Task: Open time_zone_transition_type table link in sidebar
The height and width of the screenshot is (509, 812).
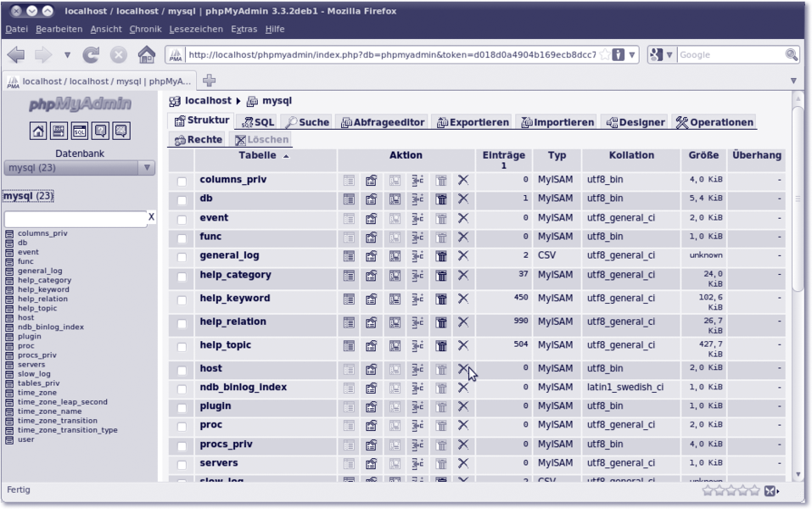Action: coord(67,430)
